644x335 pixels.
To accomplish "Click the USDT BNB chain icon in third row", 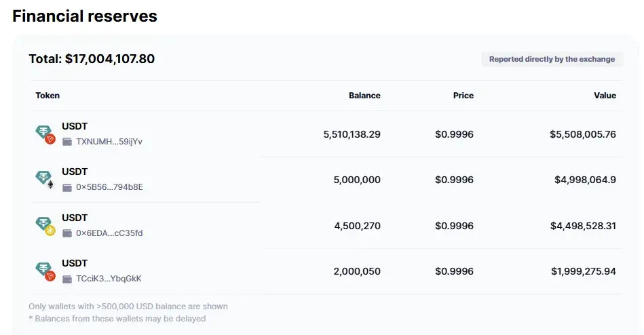I will pos(45,226).
